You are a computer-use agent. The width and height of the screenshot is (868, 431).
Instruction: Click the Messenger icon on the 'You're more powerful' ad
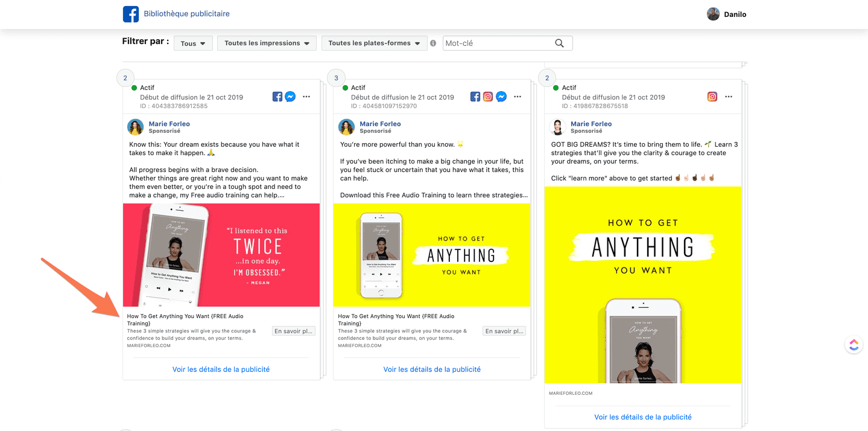501,97
